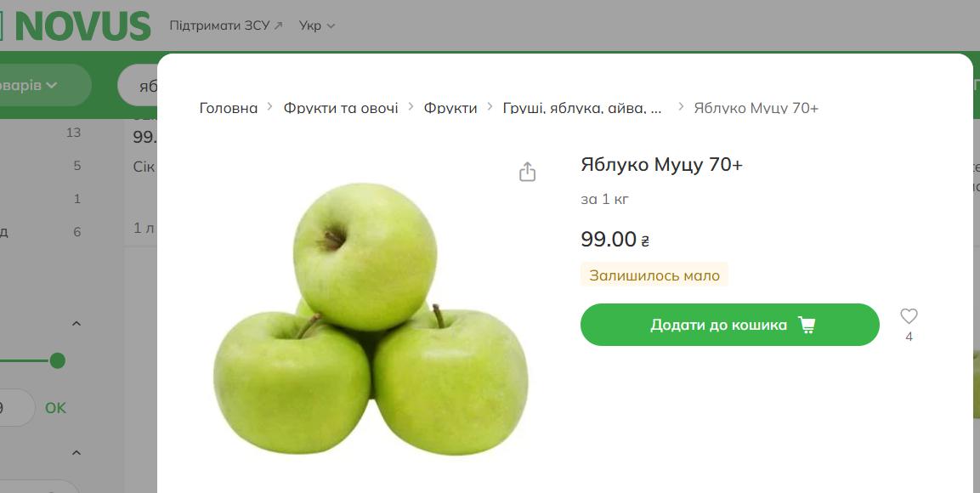Click the green apples product image
980x493 pixels.
click(x=371, y=319)
